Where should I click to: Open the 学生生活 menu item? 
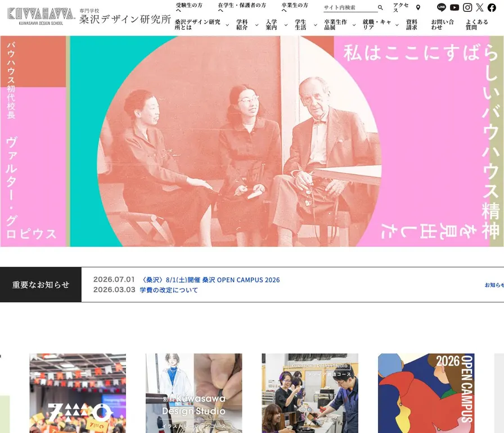tap(300, 25)
